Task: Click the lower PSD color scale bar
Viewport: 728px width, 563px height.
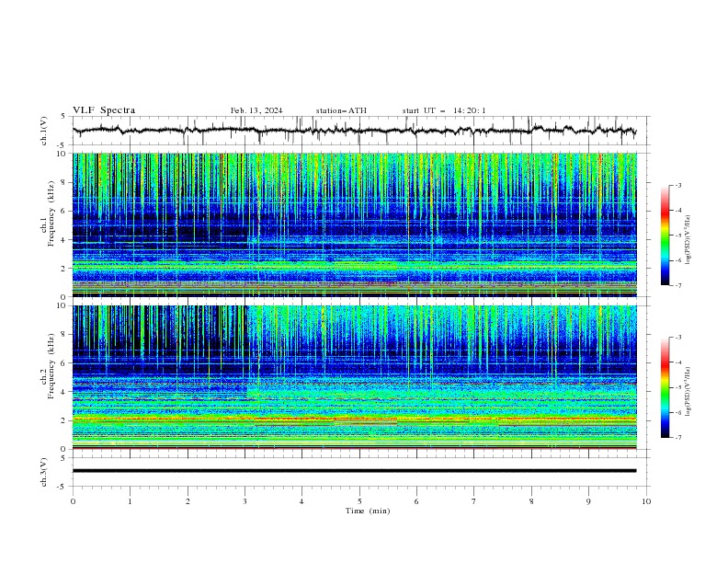Action: pyautogui.click(x=665, y=387)
